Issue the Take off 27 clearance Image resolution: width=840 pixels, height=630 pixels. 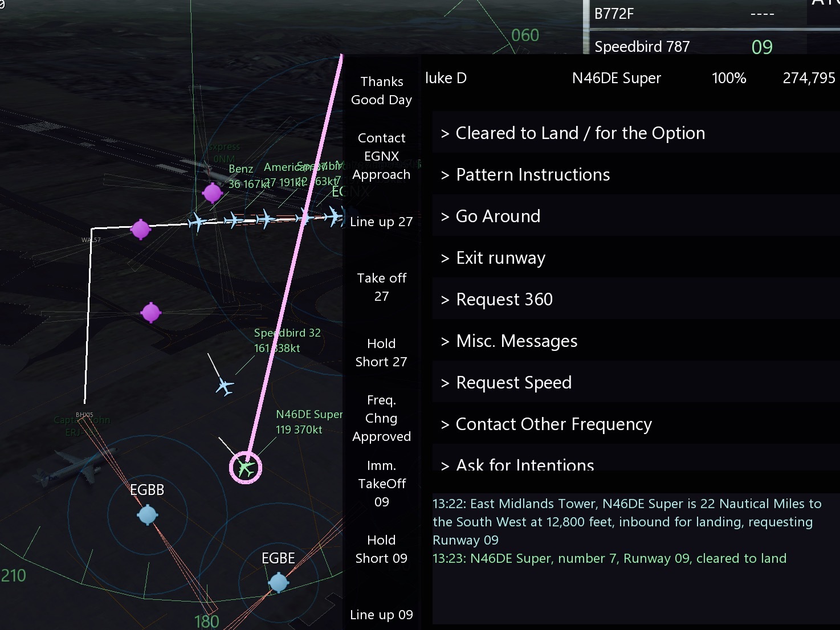pyautogui.click(x=382, y=287)
